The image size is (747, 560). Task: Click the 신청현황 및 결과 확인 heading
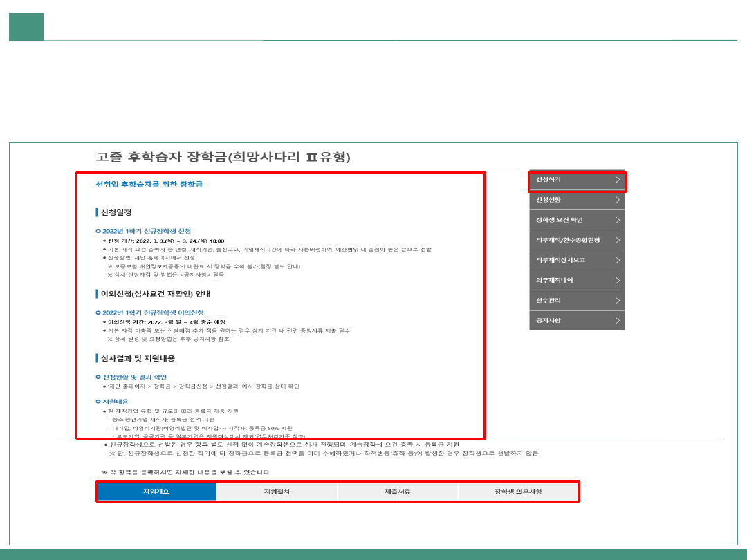134,377
